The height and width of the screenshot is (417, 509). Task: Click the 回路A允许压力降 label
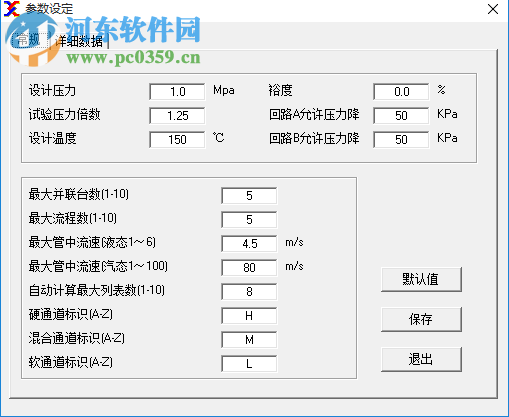(x=314, y=114)
